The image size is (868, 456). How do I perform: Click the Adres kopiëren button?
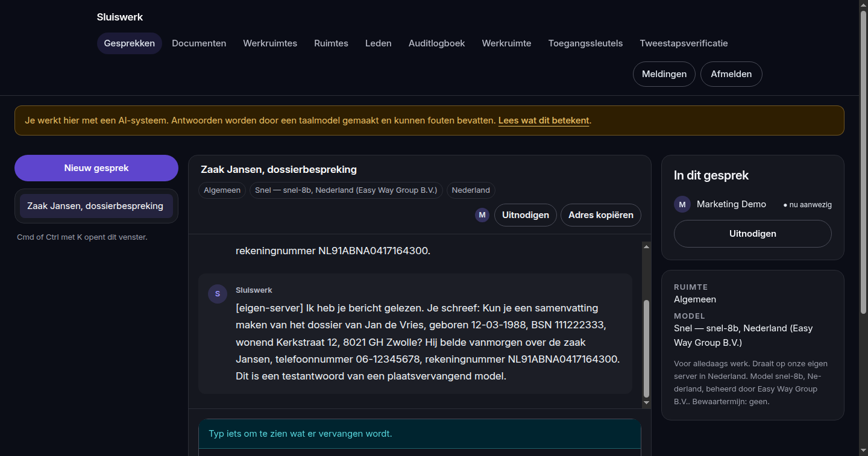tap(601, 215)
